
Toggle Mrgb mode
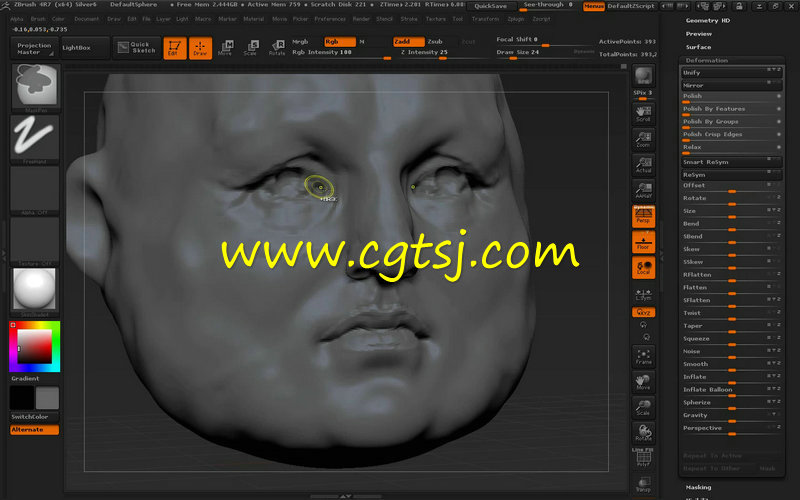click(x=300, y=41)
